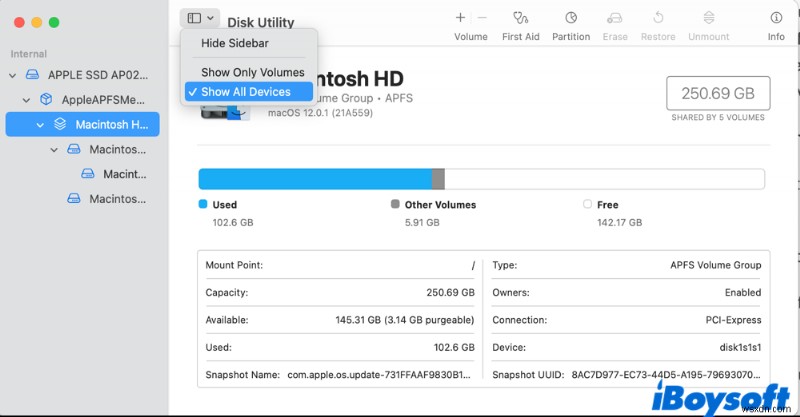
Task: Click the 102.6 GB used legend value
Action: tap(233, 223)
